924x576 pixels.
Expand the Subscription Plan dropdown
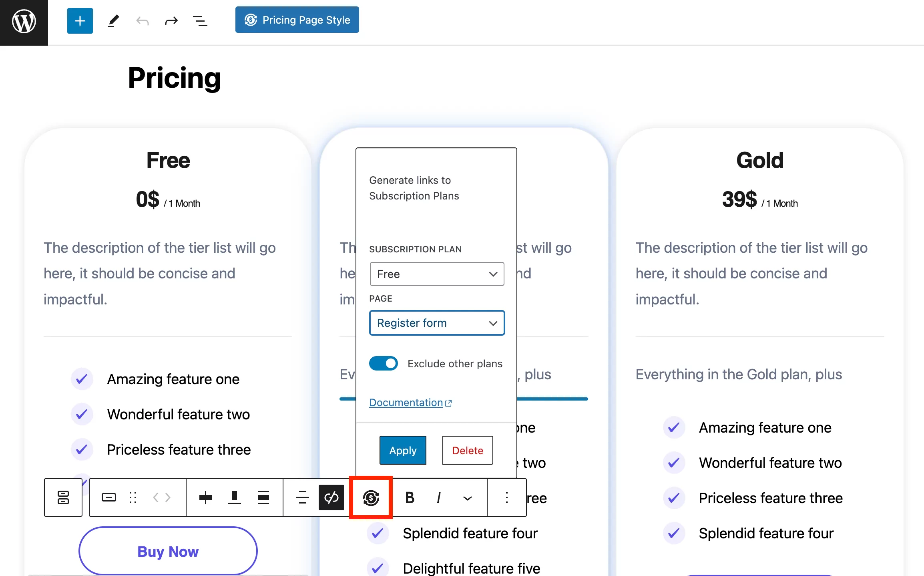click(x=436, y=274)
